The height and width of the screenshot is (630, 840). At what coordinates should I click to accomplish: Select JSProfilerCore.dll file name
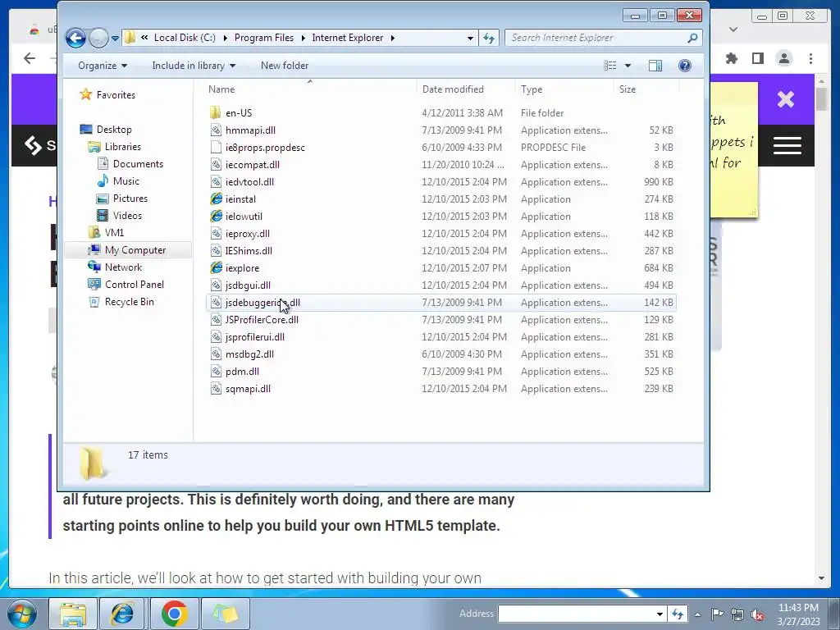click(x=262, y=320)
